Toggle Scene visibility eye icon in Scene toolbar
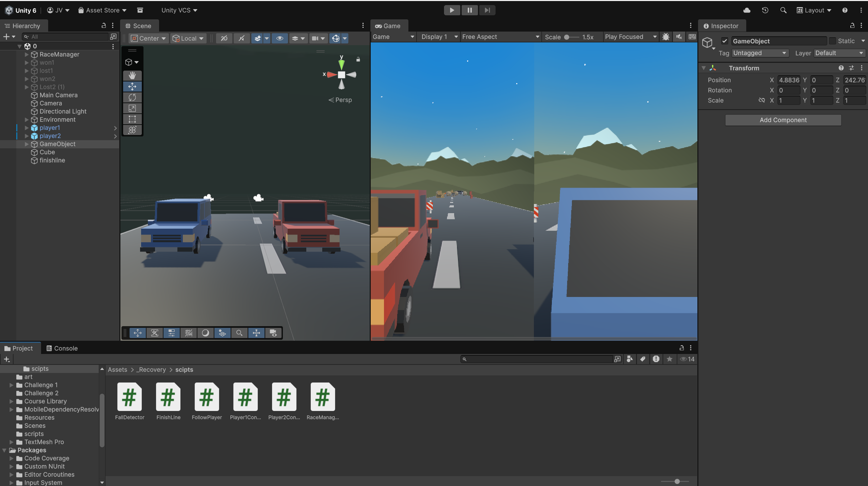868x486 pixels. tap(279, 38)
